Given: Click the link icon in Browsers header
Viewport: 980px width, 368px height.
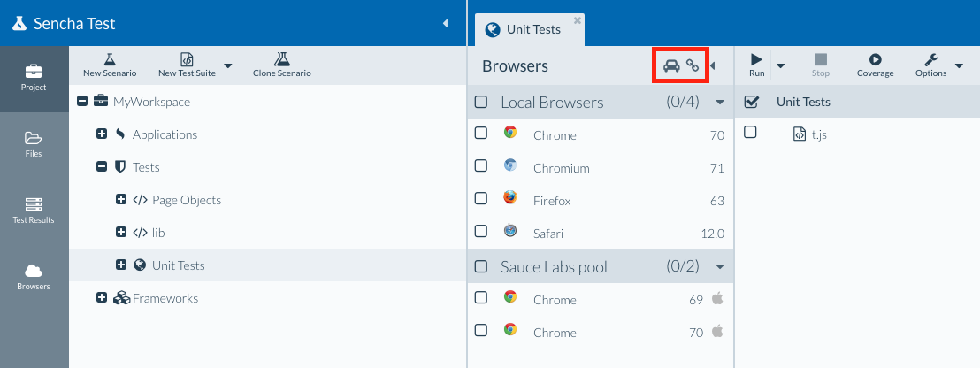Looking at the screenshot, I should click(x=693, y=66).
